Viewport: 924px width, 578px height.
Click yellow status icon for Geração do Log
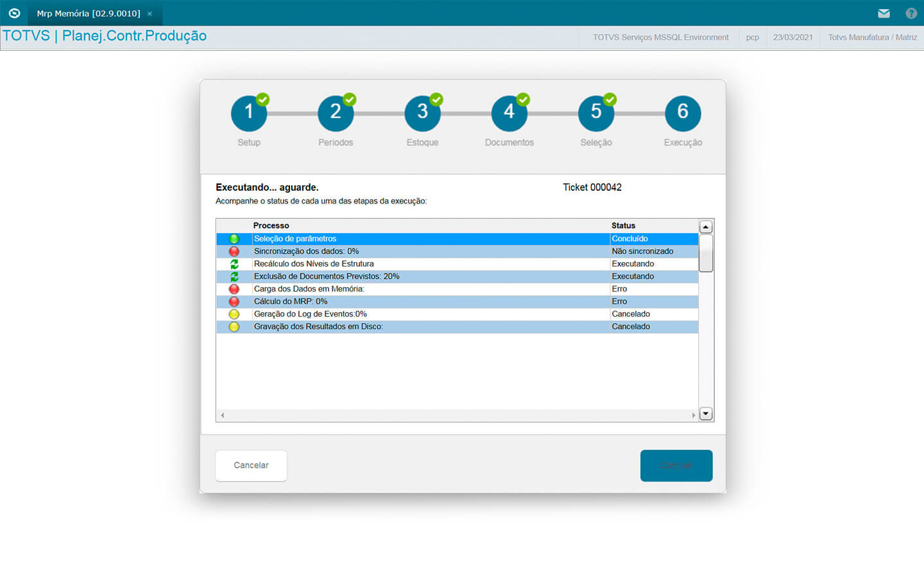234,314
